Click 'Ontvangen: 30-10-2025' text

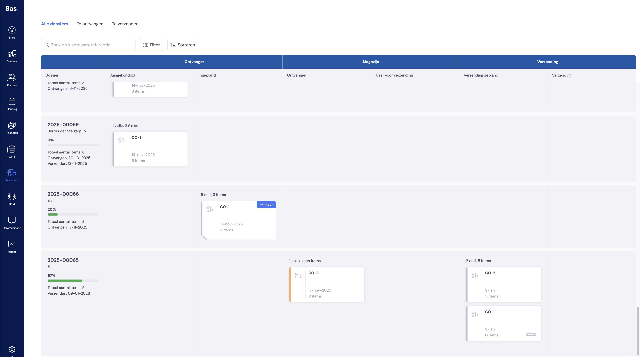(69, 158)
